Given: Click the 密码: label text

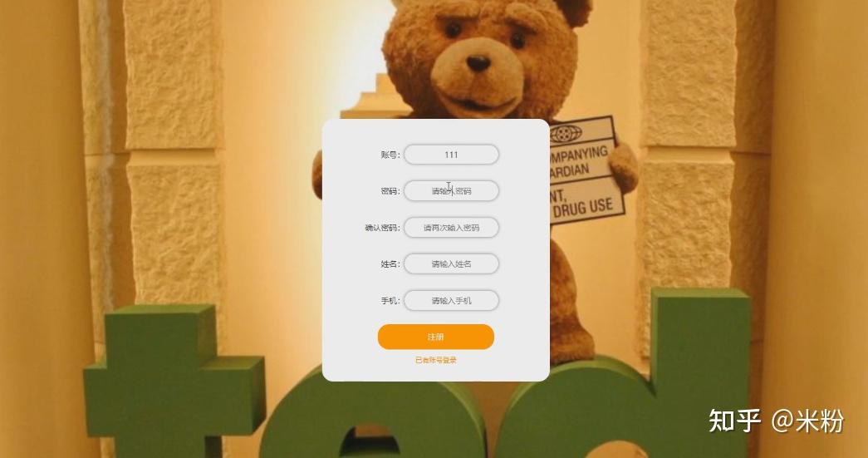Looking at the screenshot, I should tap(390, 191).
